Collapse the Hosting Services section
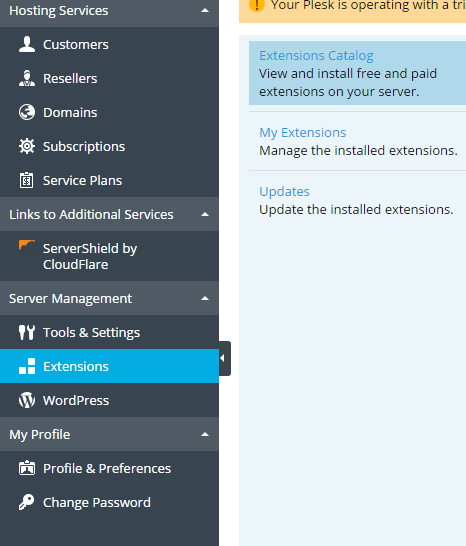 coord(205,11)
